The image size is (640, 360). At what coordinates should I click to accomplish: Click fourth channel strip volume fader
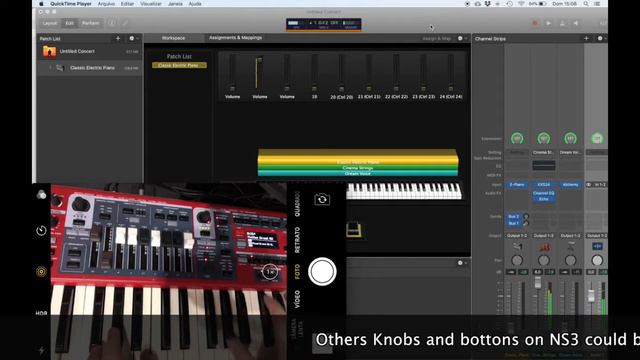tap(591, 296)
